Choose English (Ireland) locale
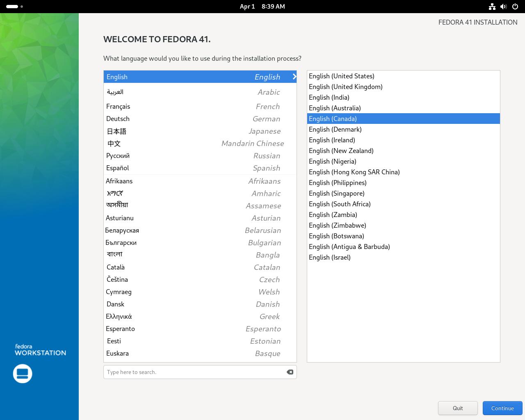525x420 pixels. point(404,140)
